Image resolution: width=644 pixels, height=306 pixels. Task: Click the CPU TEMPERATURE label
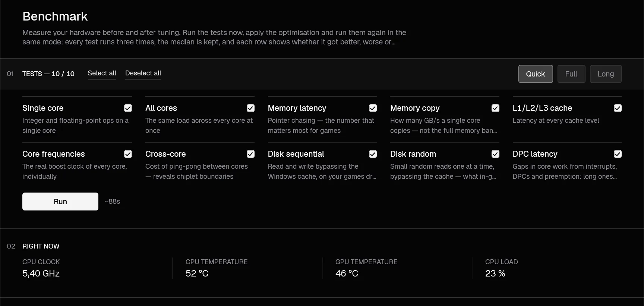point(217,262)
